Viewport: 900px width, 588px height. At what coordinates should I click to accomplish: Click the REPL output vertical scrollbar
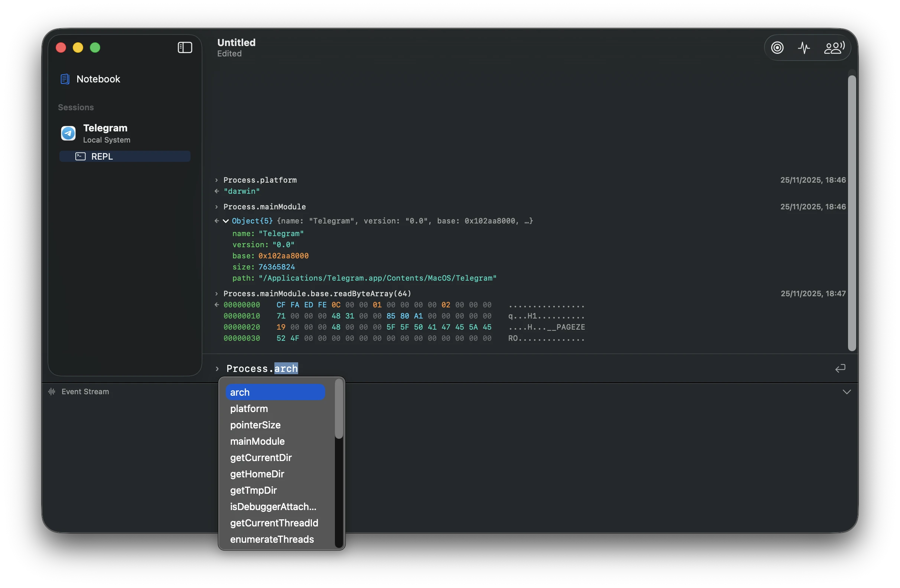click(x=852, y=213)
